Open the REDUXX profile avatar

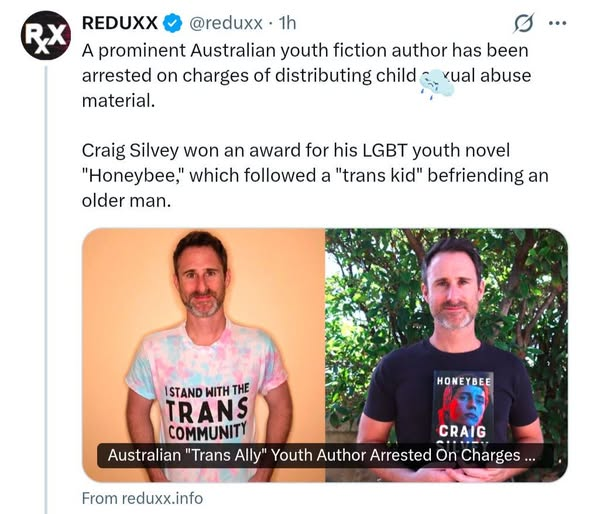pos(46,35)
